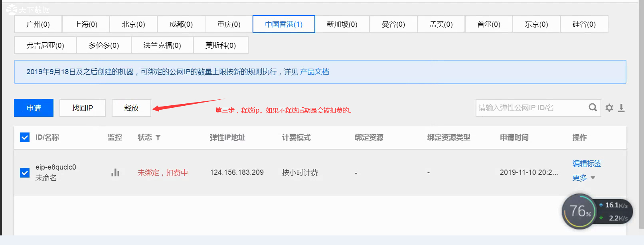
Task: Click the blue 申请 button
Action: coord(34,108)
